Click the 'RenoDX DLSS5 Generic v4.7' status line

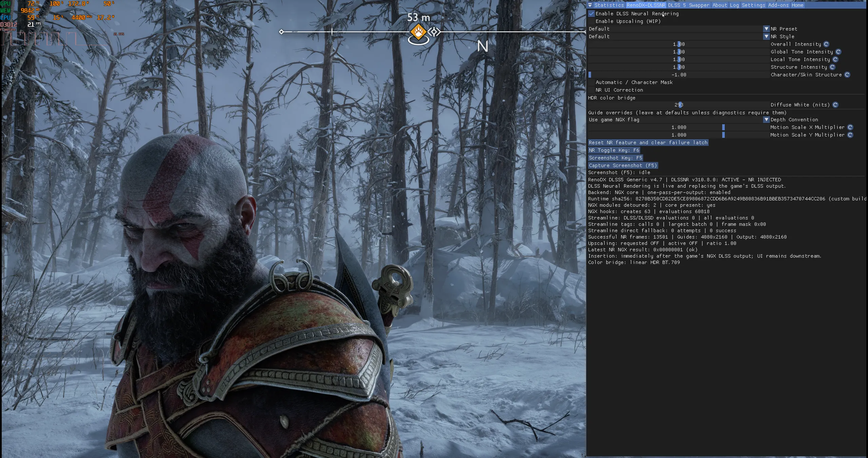685,180
